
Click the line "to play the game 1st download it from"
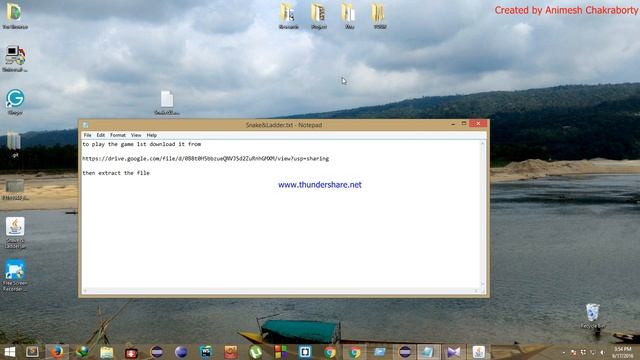(142, 144)
